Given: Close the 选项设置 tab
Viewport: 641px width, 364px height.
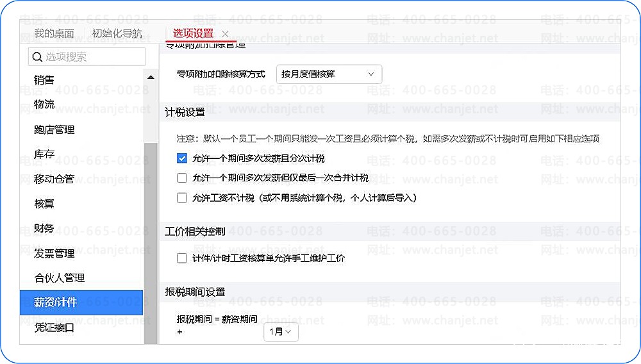Looking at the screenshot, I should point(225,34).
